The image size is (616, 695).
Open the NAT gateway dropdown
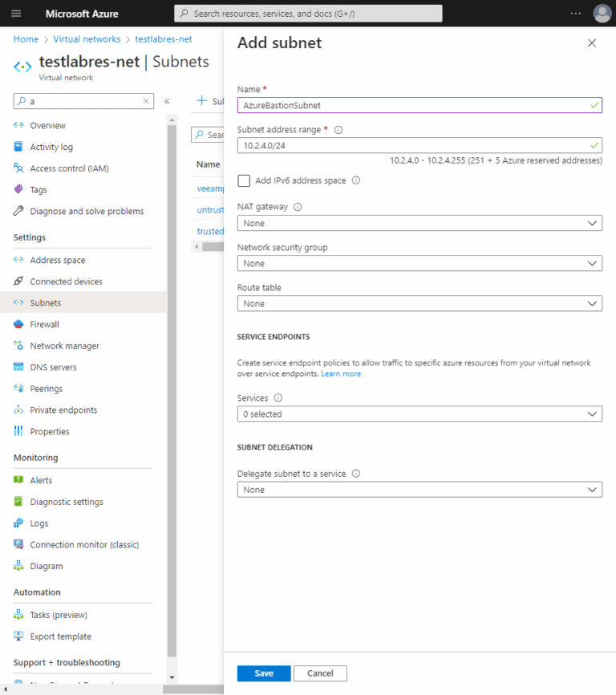pyautogui.click(x=419, y=223)
